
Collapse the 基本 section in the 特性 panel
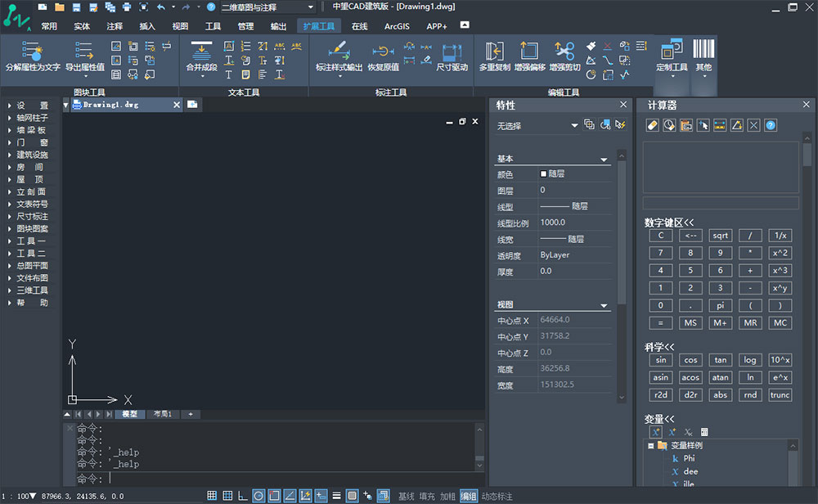pyautogui.click(x=603, y=158)
